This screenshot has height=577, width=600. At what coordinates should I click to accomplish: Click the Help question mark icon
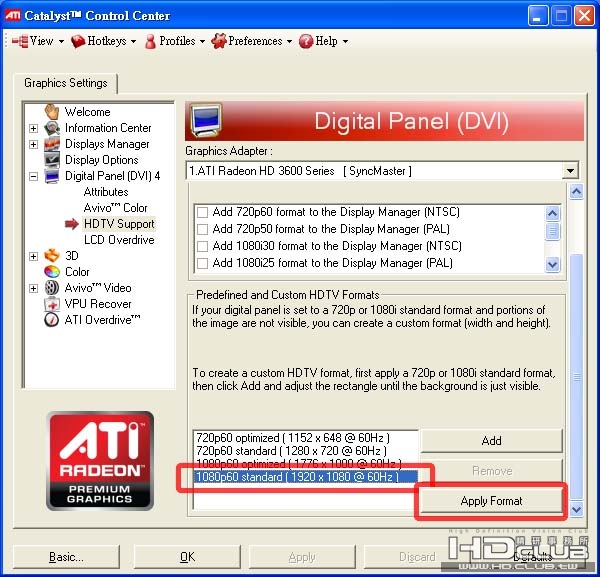point(306,41)
